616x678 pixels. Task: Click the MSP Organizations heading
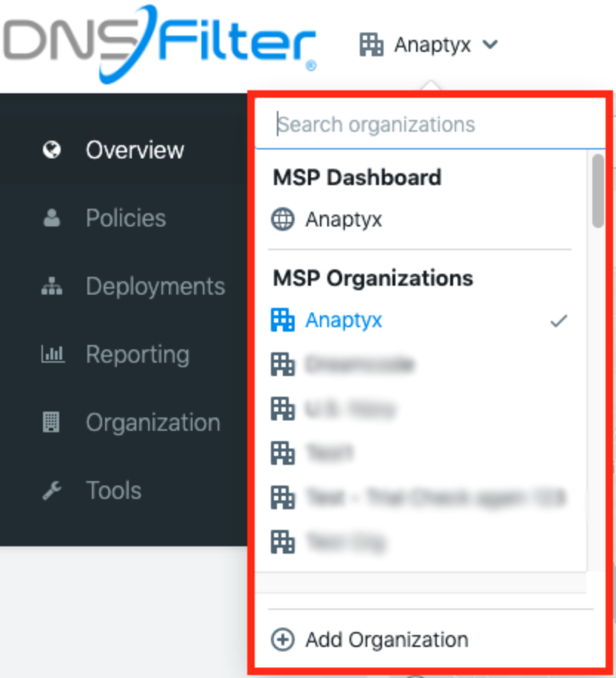[373, 278]
